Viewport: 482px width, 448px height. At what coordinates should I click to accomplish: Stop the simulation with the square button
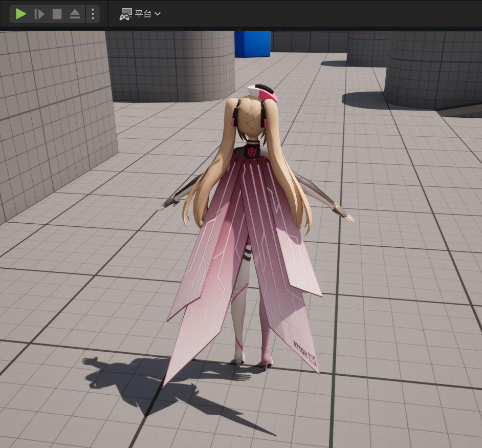pos(57,14)
